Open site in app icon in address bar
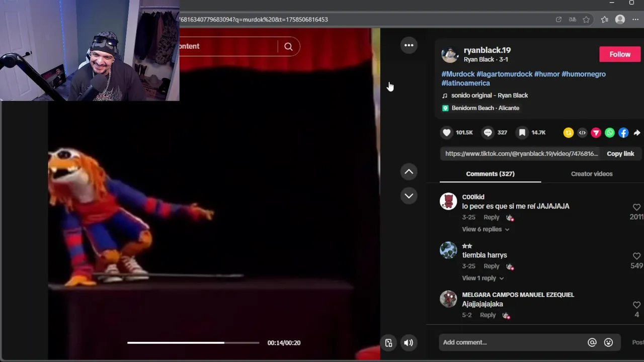The height and width of the screenshot is (362, 644). (558, 20)
